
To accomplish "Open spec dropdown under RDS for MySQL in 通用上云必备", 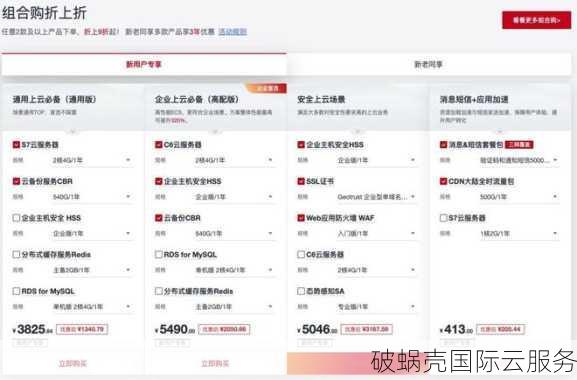I will (91, 306).
